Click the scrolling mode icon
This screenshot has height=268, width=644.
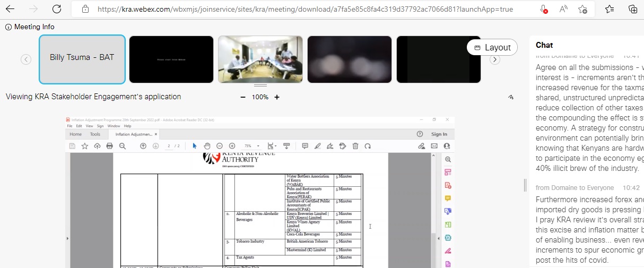286,146
